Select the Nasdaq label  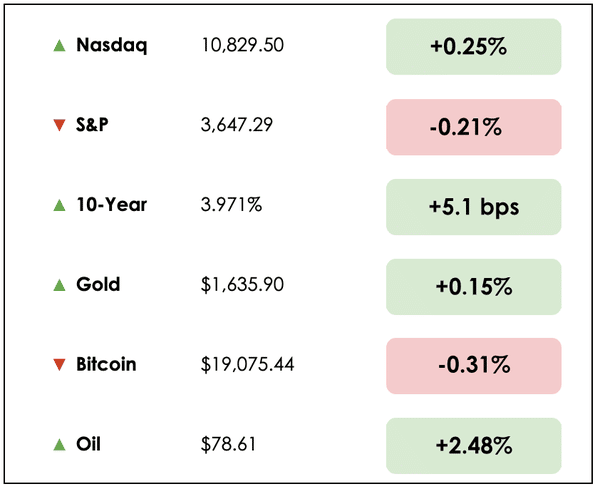click(111, 46)
